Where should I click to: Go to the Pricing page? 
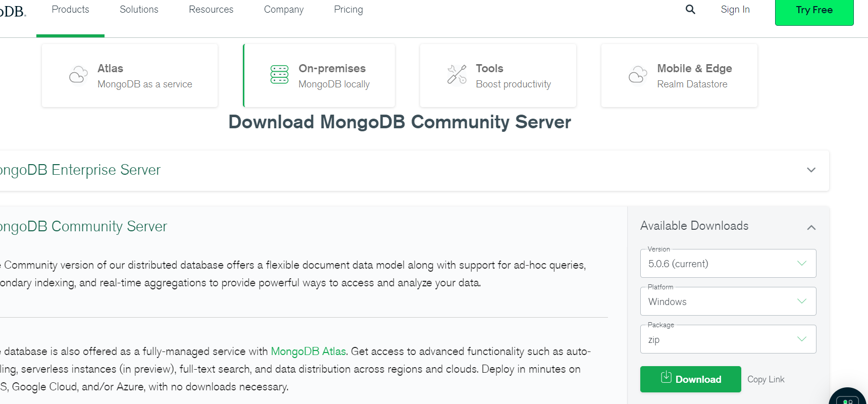click(348, 10)
